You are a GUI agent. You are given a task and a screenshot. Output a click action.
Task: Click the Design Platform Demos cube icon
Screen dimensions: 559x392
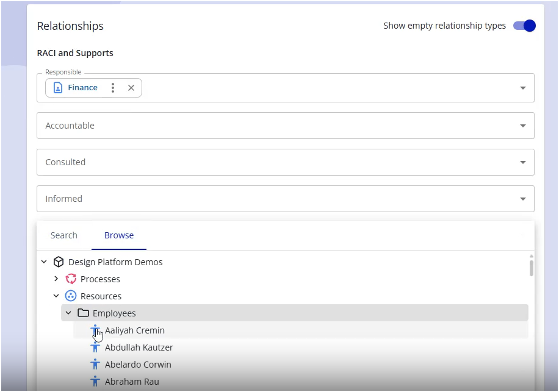[59, 262]
